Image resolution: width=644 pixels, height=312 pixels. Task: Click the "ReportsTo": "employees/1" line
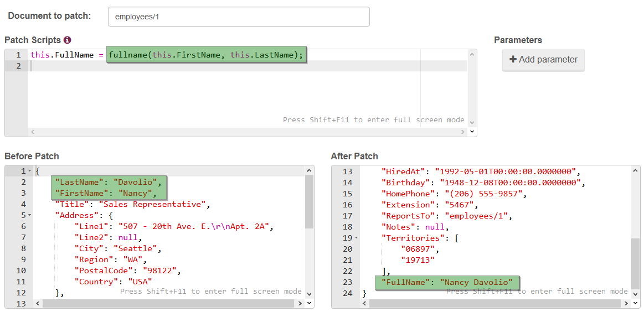coord(446,216)
